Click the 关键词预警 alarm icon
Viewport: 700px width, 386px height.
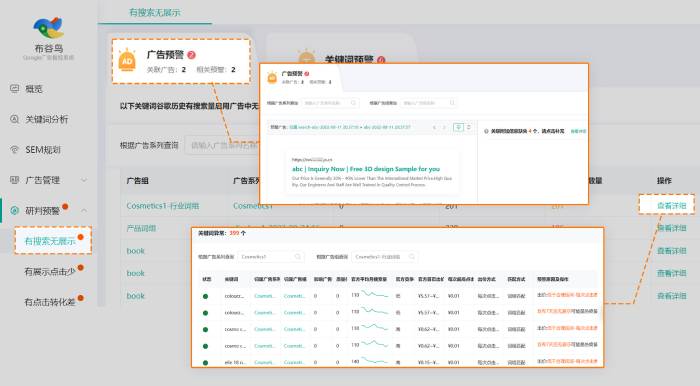(307, 57)
